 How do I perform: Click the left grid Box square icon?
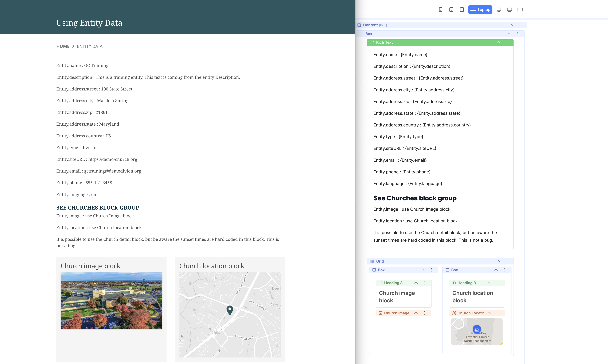coord(374,270)
